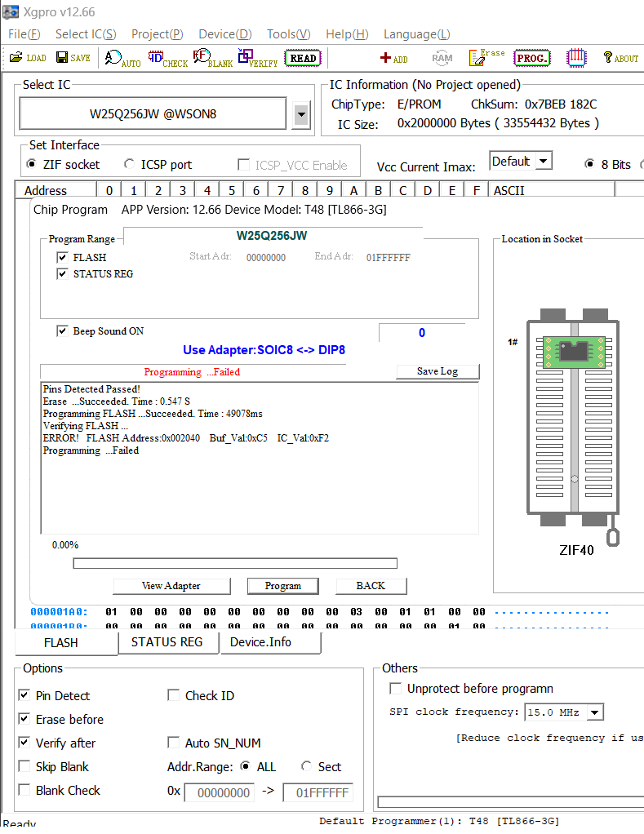
Task: Enable the Check ID option
Action: coord(173,695)
